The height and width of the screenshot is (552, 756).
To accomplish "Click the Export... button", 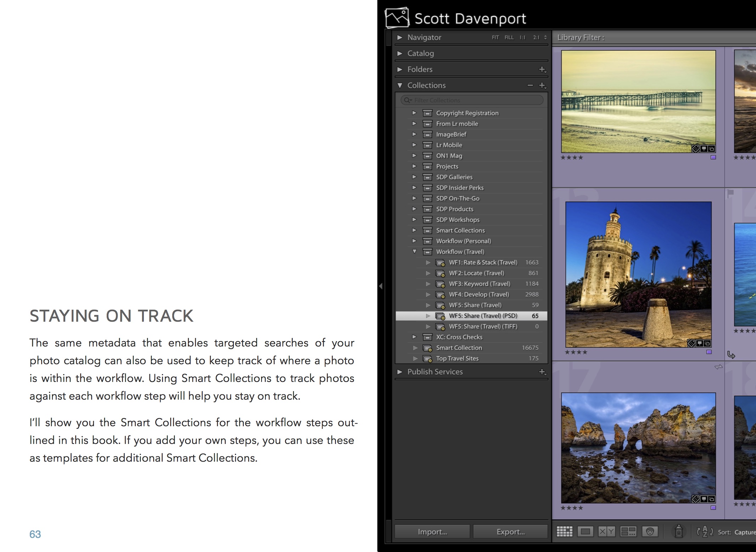I will pos(510,531).
